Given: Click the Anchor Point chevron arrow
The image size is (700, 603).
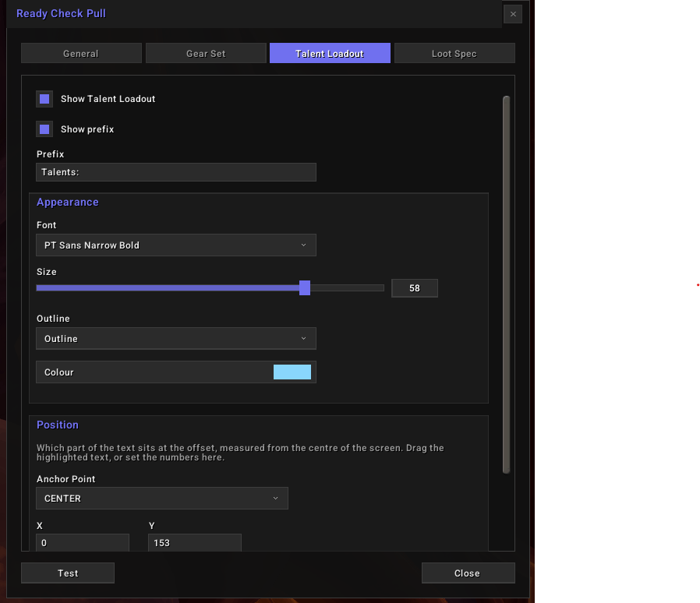Looking at the screenshot, I should point(275,498).
